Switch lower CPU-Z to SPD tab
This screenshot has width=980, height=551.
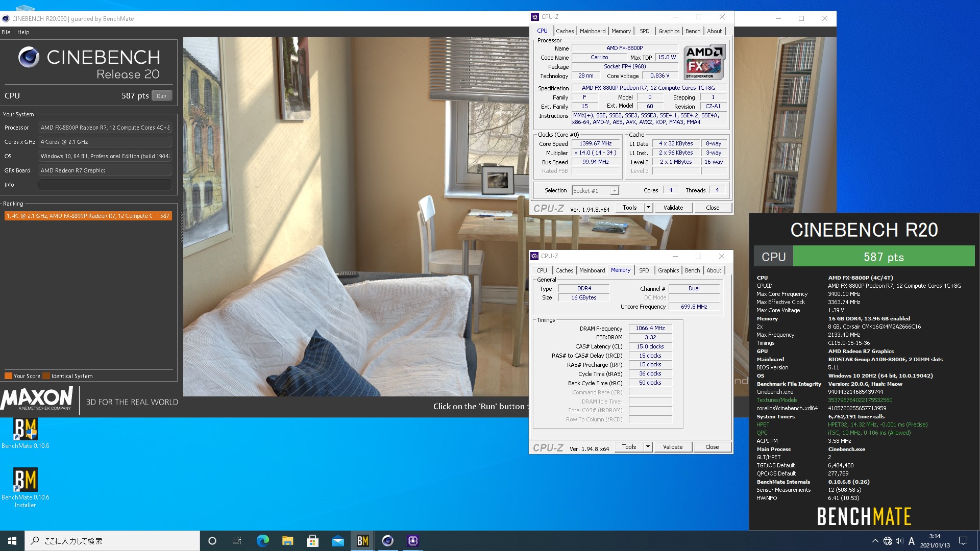click(644, 270)
